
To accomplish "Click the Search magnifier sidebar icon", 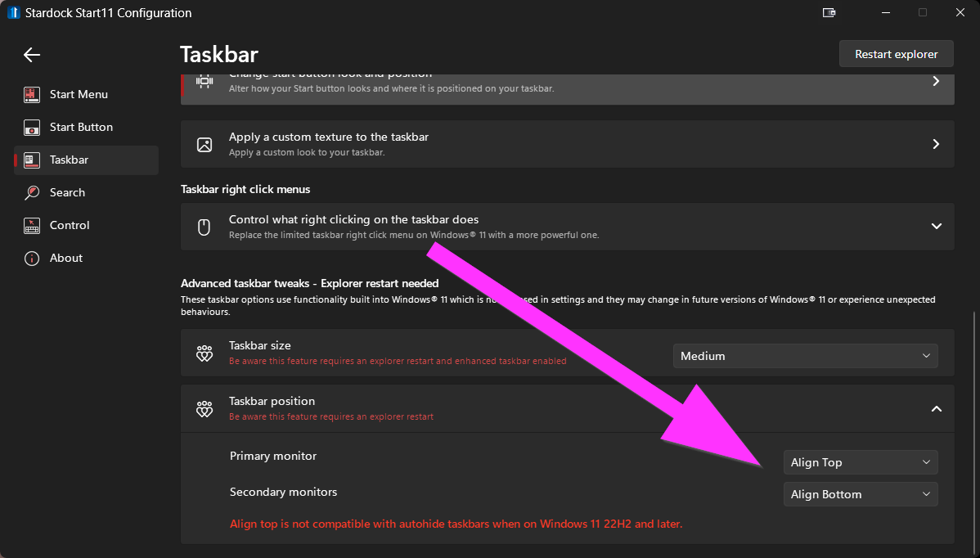I will (32, 192).
